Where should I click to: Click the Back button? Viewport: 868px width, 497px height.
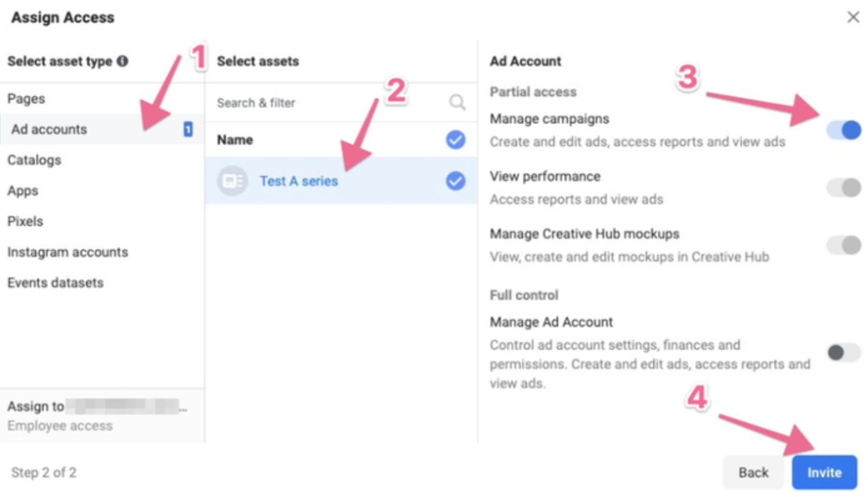[x=754, y=472]
